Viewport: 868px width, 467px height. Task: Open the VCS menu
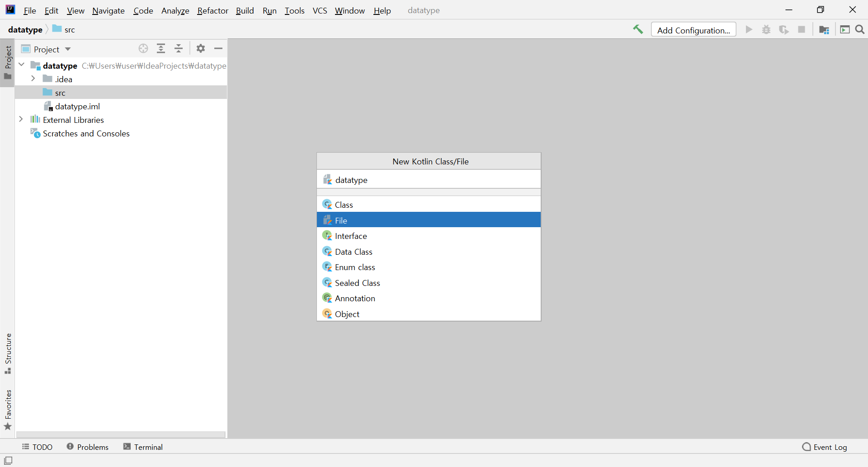(320, 10)
